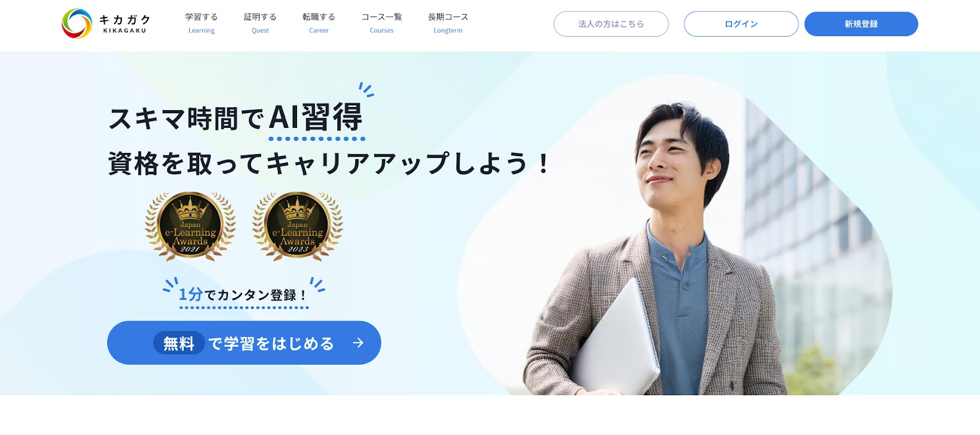This screenshot has height=435, width=980.
Task: Click the KIKAGAKU wordmark in the header
Action: (125, 24)
